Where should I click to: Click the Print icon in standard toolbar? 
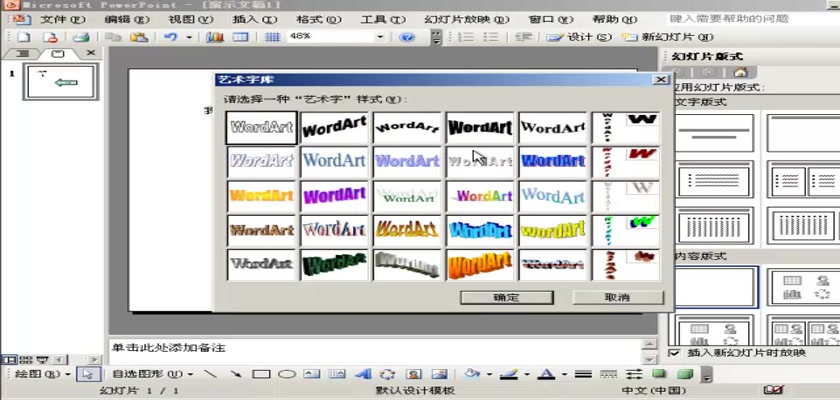click(81, 37)
